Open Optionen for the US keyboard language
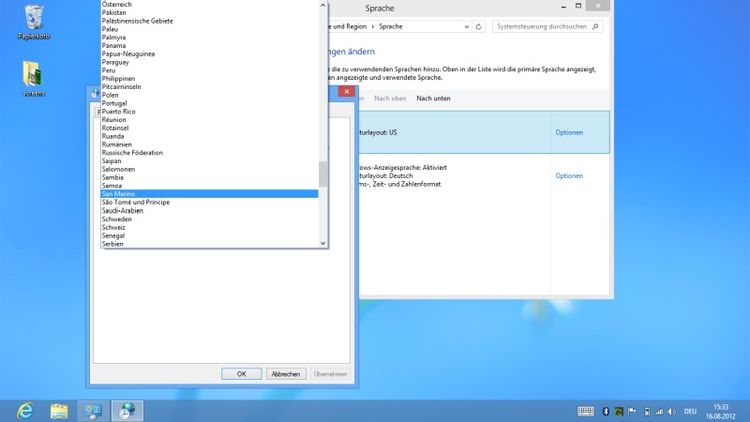The image size is (750, 422). click(569, 132)
